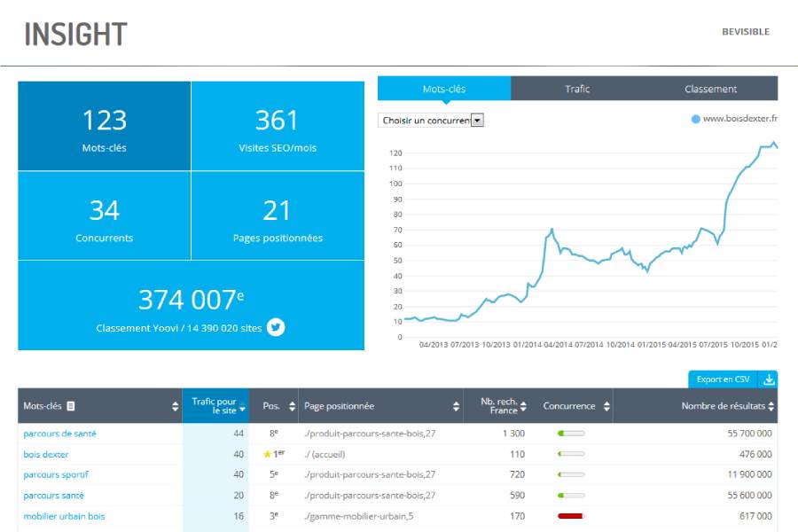
Task: Sort by Page positionnée column arrows
Action: coord(456,406)
